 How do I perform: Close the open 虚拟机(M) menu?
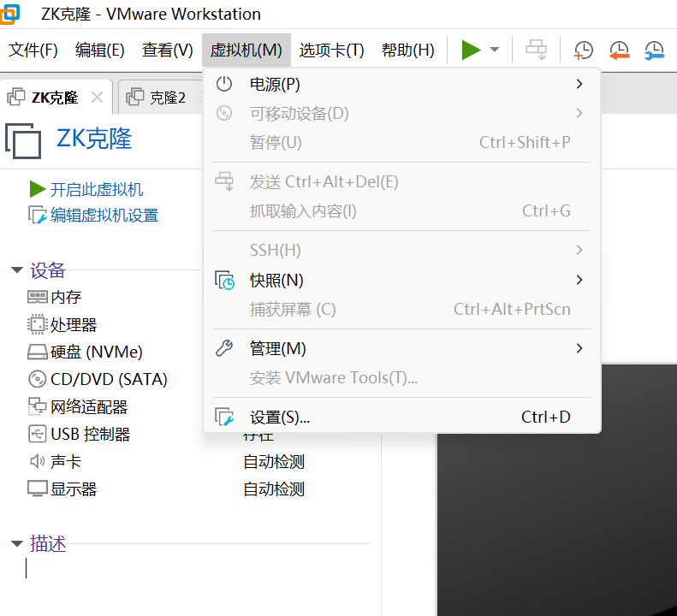pyautogui.click(x=246, y=50)
